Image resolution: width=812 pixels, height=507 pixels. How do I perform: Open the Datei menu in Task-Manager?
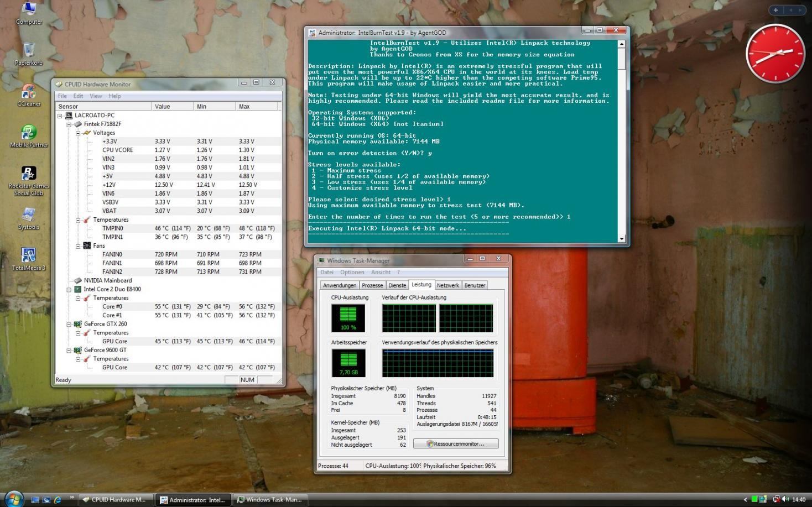point(327,272)
